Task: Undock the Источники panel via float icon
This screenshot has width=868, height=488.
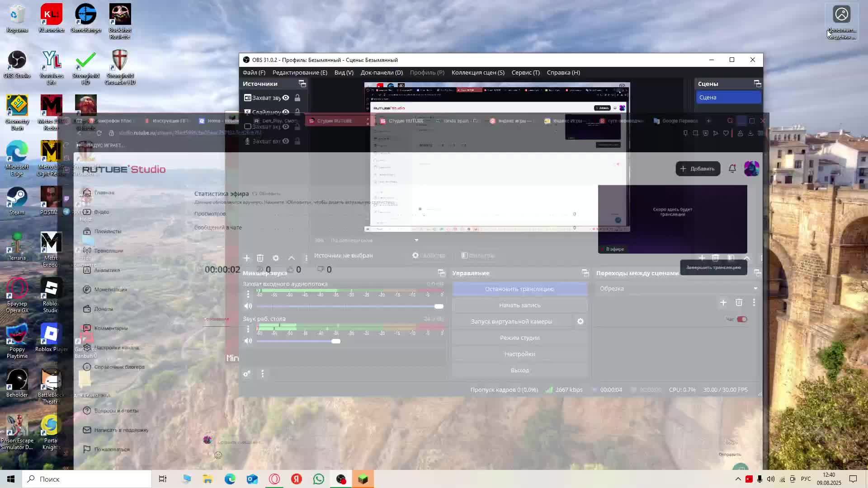Action: [x=302, y=84]
